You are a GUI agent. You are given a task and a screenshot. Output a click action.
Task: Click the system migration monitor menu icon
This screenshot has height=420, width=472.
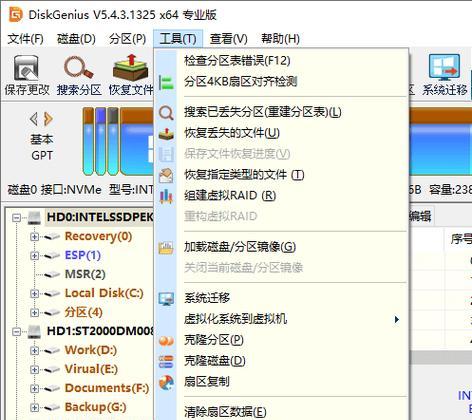[x=166, y=299]
